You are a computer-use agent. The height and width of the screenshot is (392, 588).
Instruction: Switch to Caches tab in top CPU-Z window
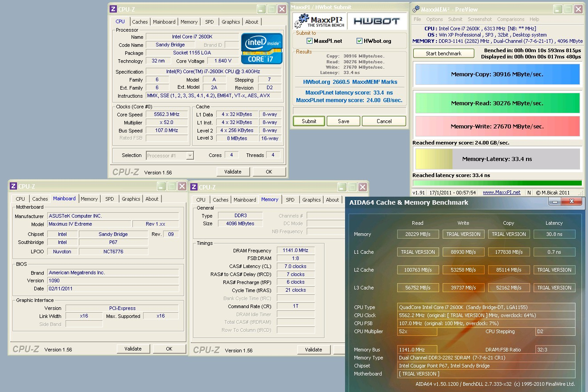[140, 22]
